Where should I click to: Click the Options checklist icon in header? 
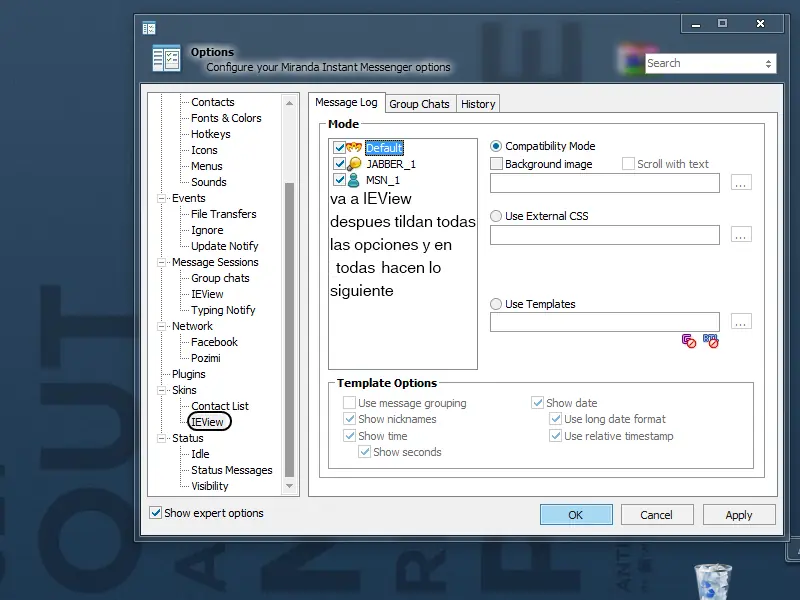coord(166,59)
